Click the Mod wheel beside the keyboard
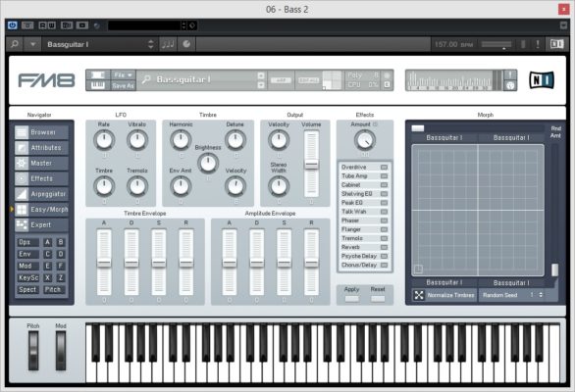 (61, 351)
